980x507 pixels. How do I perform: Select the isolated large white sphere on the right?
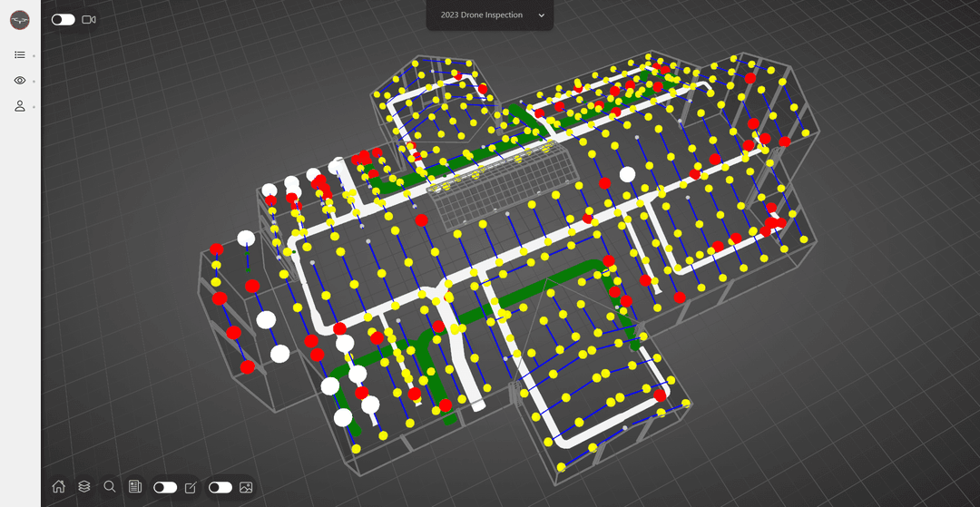[627, 174]
